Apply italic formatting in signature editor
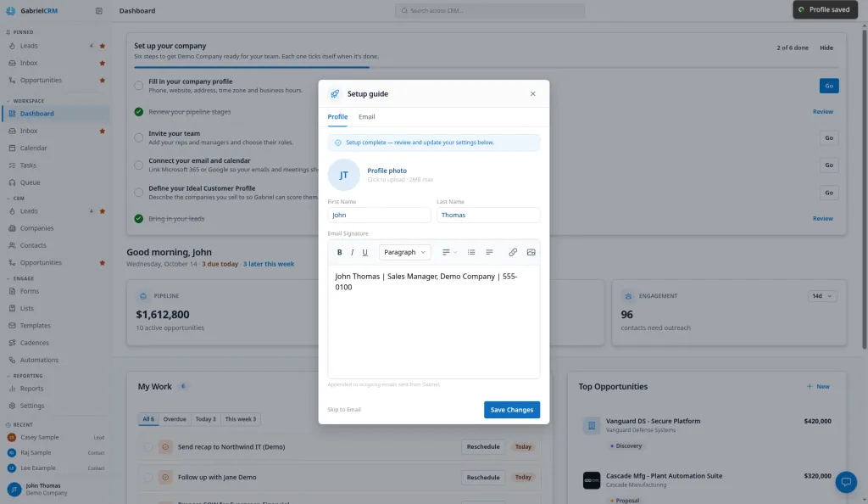This screenshot has height=504, width=868. 352,252
